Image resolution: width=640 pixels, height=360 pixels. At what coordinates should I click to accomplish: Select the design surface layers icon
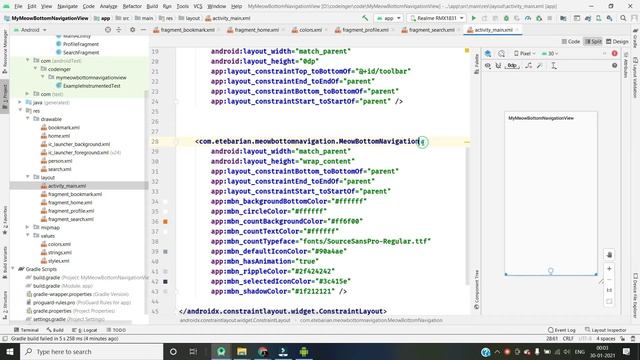[488, 53]
